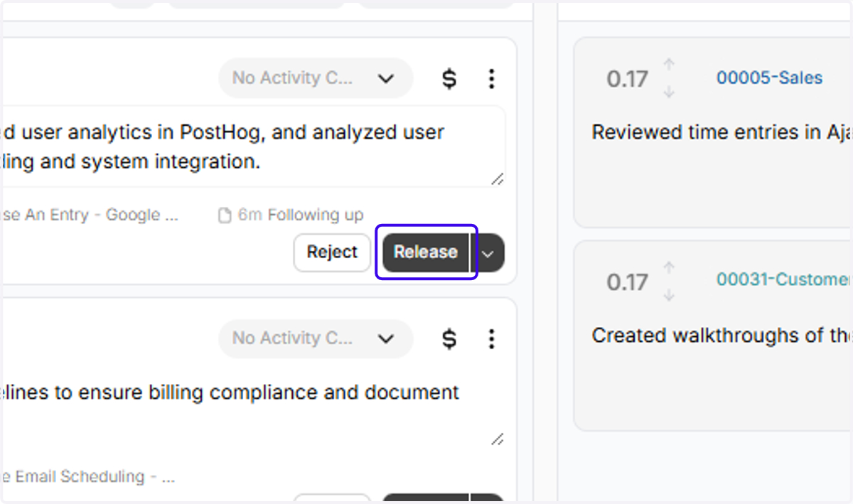
Task: Open the three-dot menu on the billing compliance entry
Action: 491,338
